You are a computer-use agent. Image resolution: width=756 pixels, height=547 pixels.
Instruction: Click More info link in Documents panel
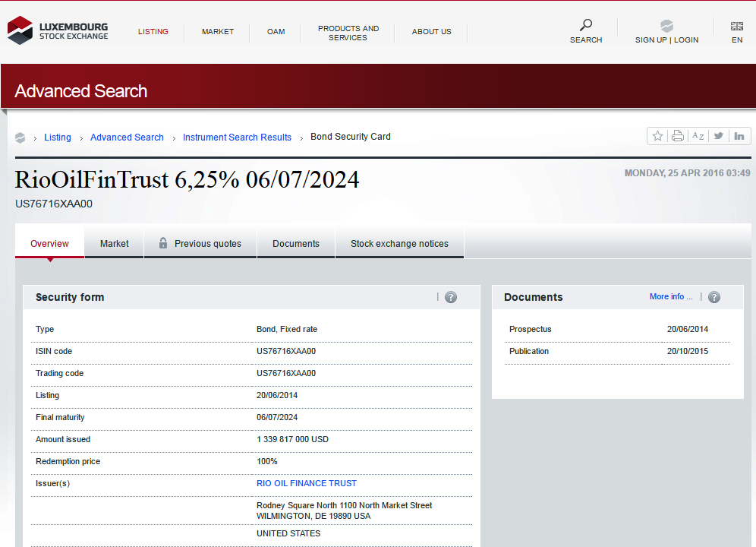(x=671, y=297)
